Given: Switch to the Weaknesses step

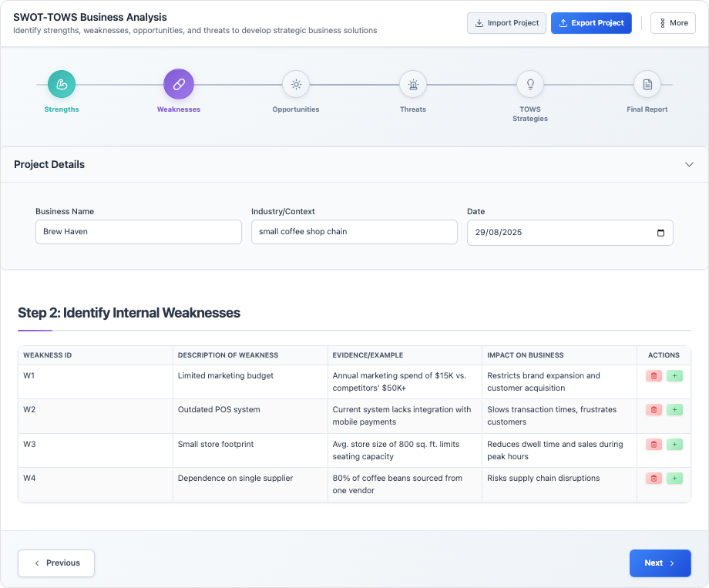Looking at the screenshot, I should [179, 85].
